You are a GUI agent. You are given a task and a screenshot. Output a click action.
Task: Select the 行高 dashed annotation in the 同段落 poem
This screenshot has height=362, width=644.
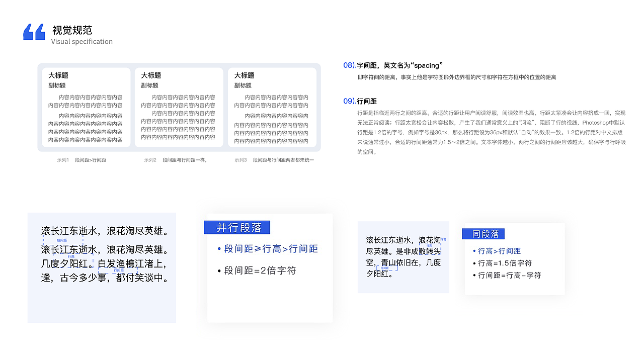tap(429, 246)
